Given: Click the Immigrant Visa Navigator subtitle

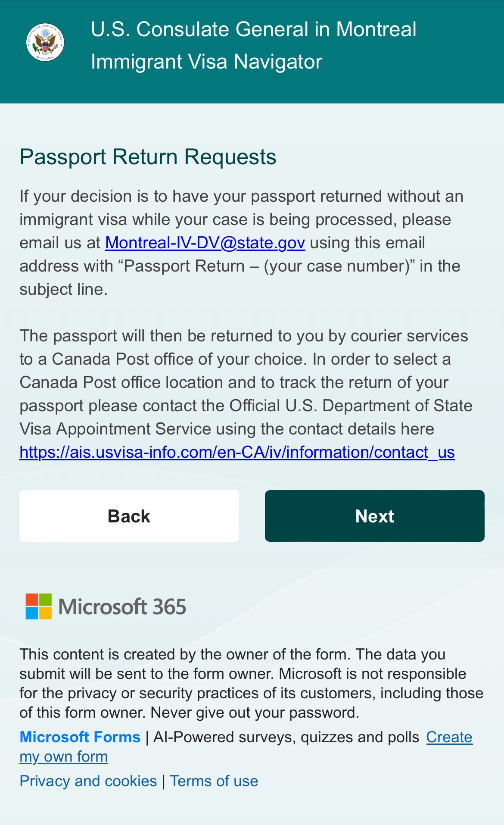Looking at the screenshot, I should pyautogui.click(x=206, y=62).
